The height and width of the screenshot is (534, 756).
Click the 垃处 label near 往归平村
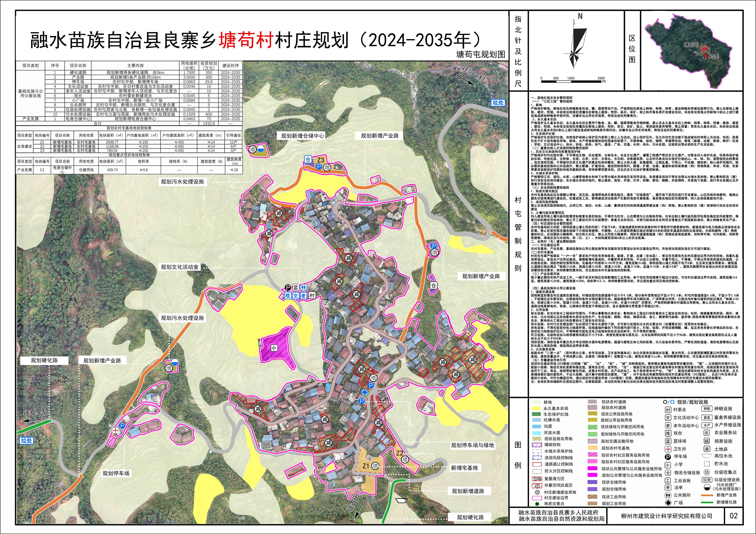498,103
